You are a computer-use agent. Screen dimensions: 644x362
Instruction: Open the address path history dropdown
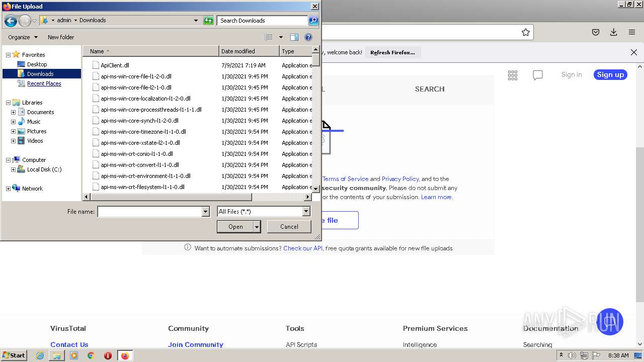click(196, 21)
